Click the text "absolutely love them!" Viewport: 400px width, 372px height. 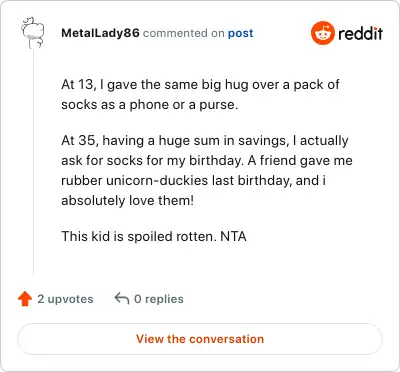pyautogui.click(x=127, y=201)
